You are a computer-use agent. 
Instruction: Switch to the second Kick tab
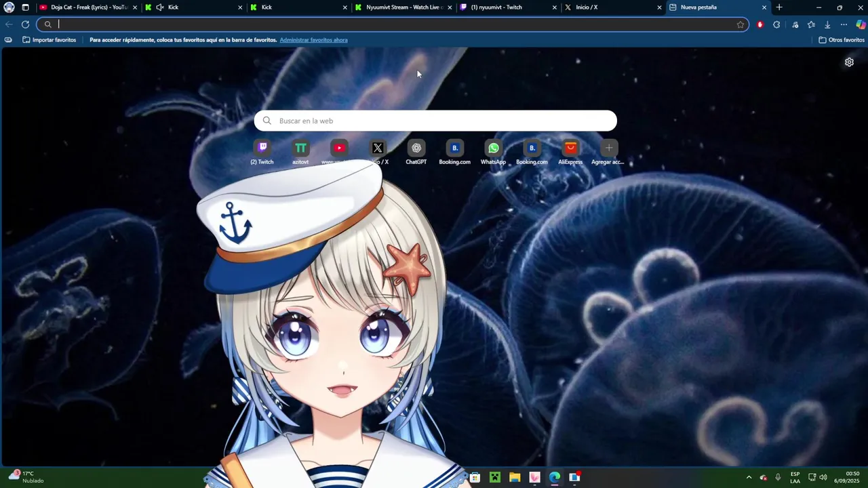(298, 7)
